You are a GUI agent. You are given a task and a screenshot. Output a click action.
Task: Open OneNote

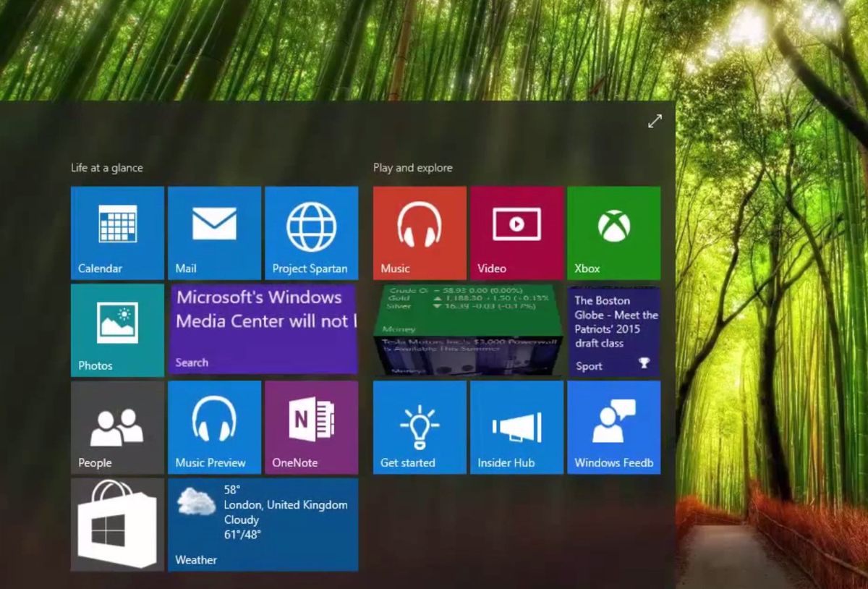[312, 427]
